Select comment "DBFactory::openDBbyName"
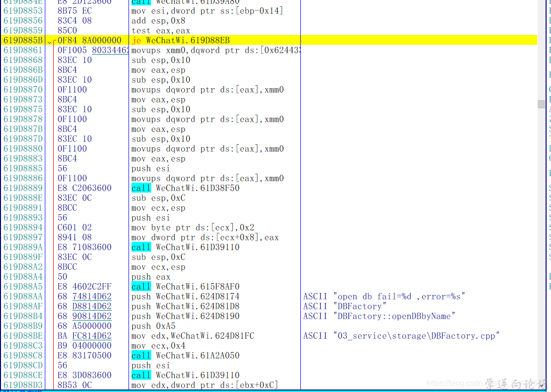Image resolution: width=551 pixels, height=392 pixels. tap(379, 316)
